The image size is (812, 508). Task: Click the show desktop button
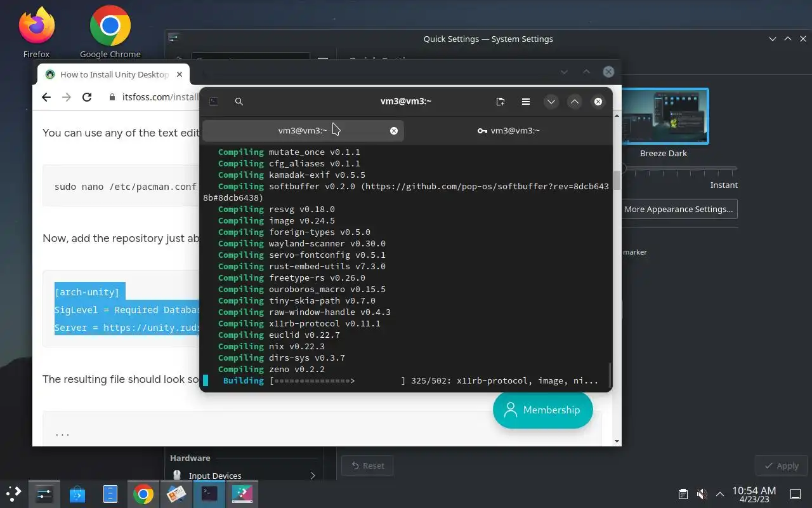click(796, 494)
